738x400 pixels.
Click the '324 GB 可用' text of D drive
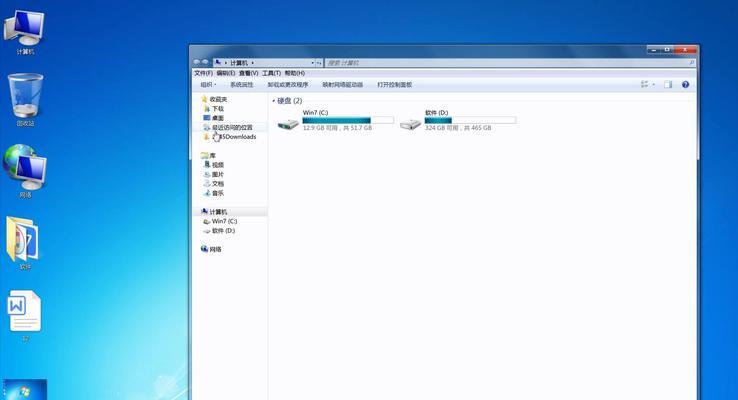tap(441, 128)
